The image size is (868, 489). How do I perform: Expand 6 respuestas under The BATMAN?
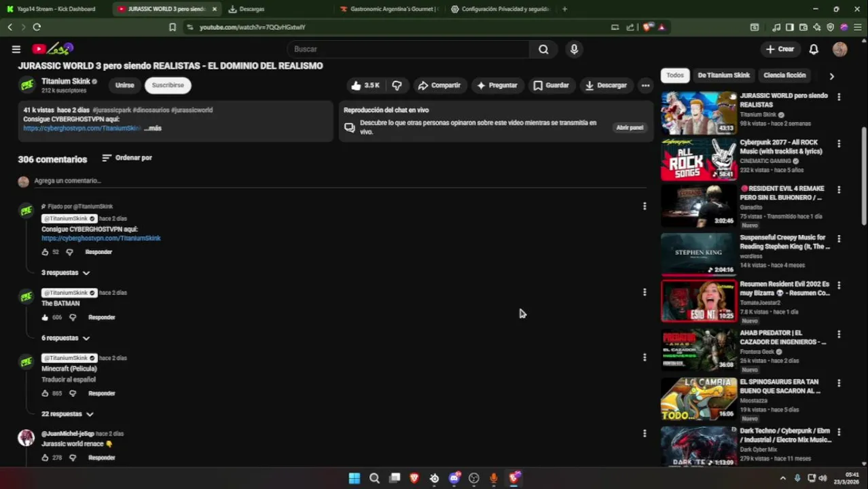coord(65,338)
